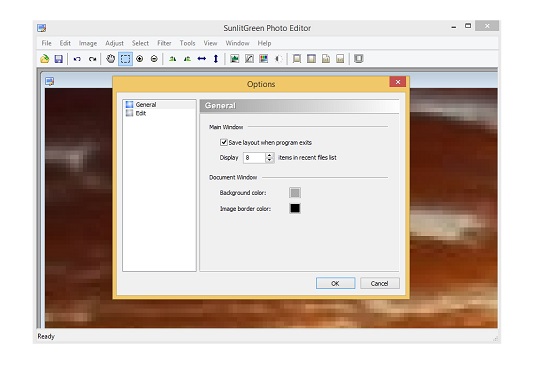Click OK in the Options dialog
The width and height of the screenshot is (550, 370).
coord(335,283)
